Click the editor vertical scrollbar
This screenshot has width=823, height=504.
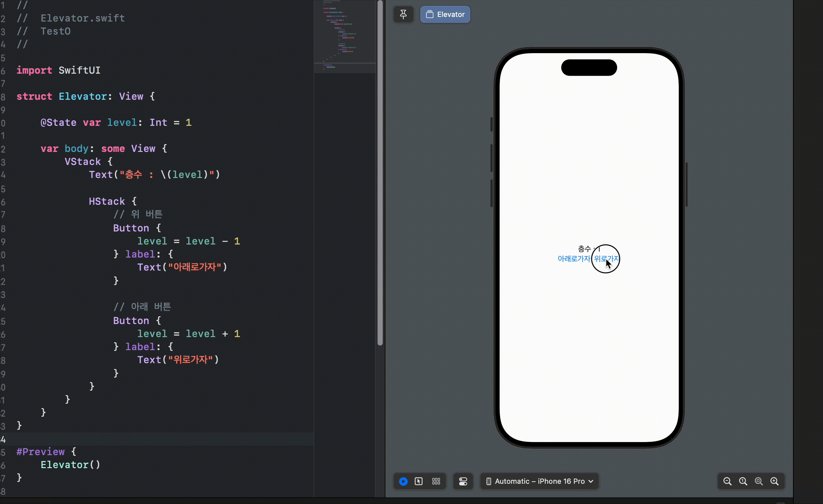click(x=380, y=173)
